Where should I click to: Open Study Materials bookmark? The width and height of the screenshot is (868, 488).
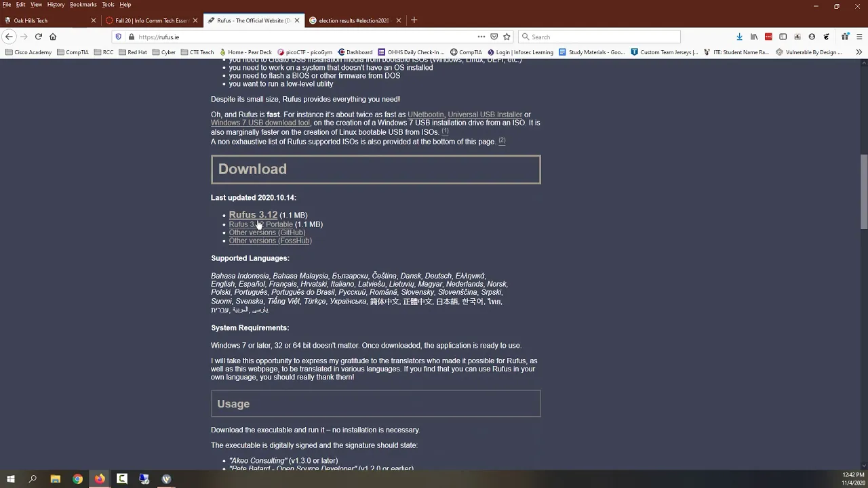(592, 52)
